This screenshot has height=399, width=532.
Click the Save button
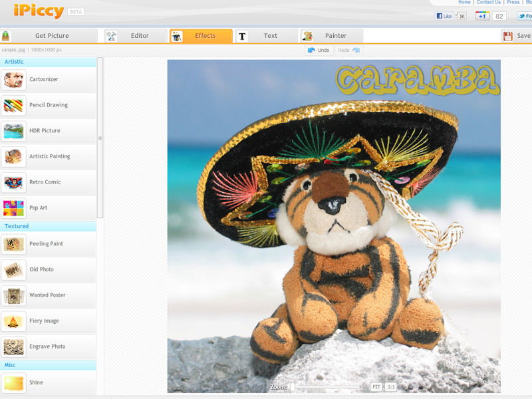pyautogui.click(x=517, y=36)
